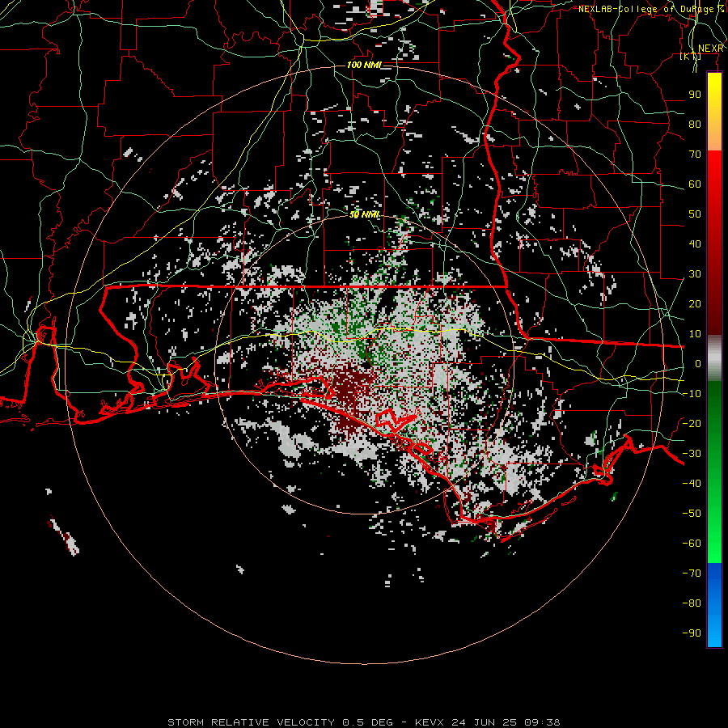Click the positive 40 scale value
The height and width of the screenshot is (728, 728).
tap(695, 243)
